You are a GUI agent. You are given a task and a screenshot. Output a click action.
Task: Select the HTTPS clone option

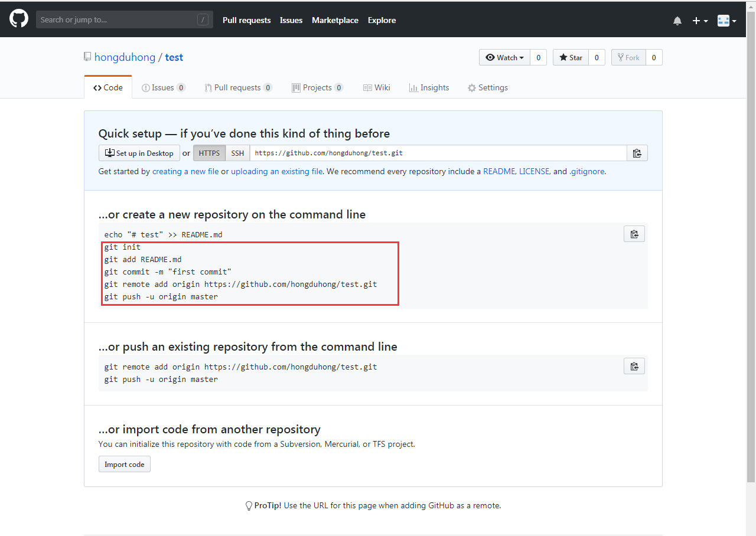[210, 153]
